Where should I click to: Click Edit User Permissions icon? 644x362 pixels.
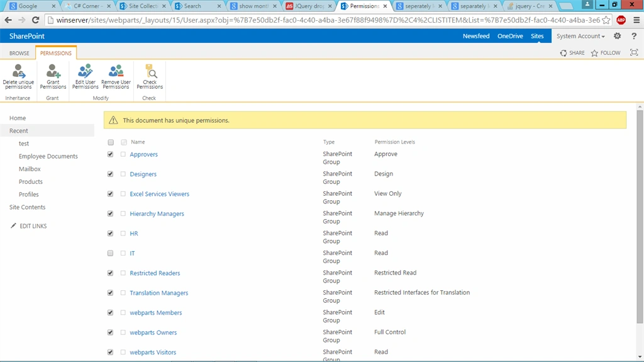click(85, 77)
